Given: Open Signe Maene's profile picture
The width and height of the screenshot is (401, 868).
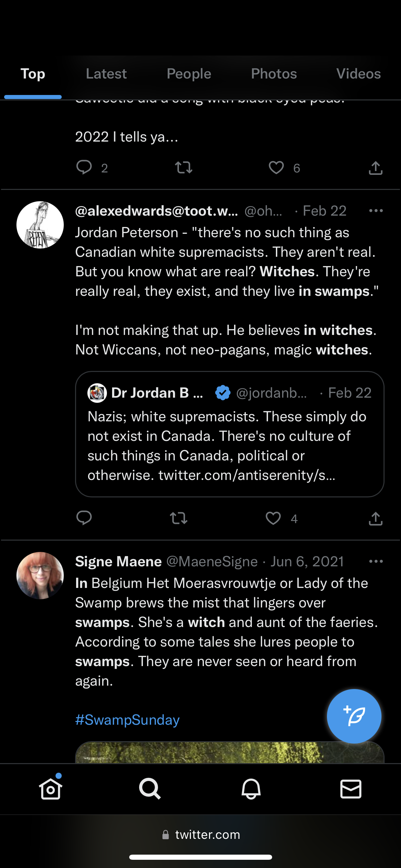Looking at the screenshot, I should (x=40, y=576).
